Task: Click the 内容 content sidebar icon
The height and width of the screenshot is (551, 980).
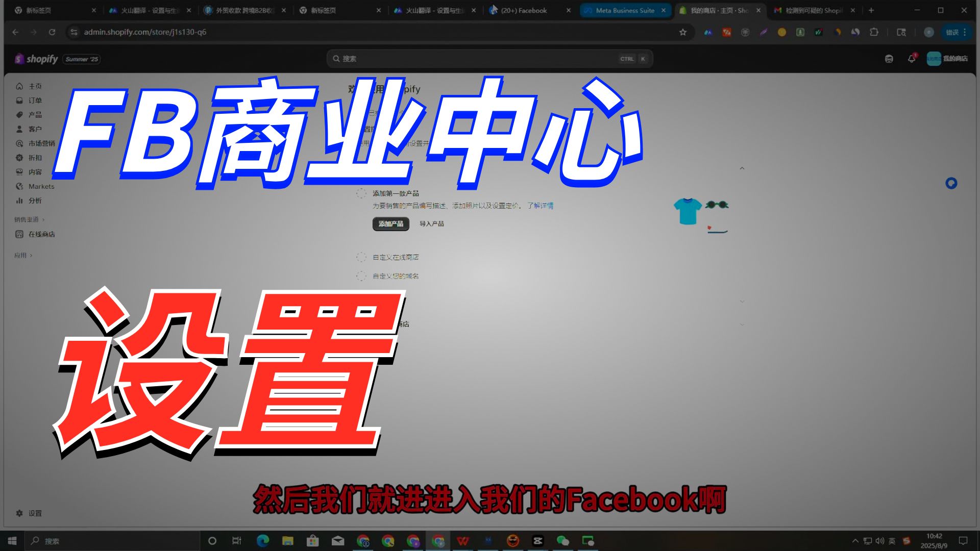Action: point(19,172)
